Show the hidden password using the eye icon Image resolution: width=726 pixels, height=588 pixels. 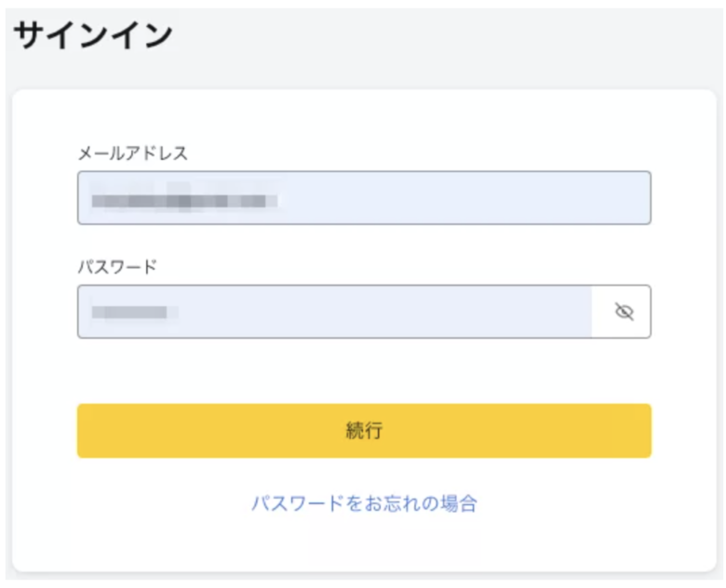coord(624,312)
